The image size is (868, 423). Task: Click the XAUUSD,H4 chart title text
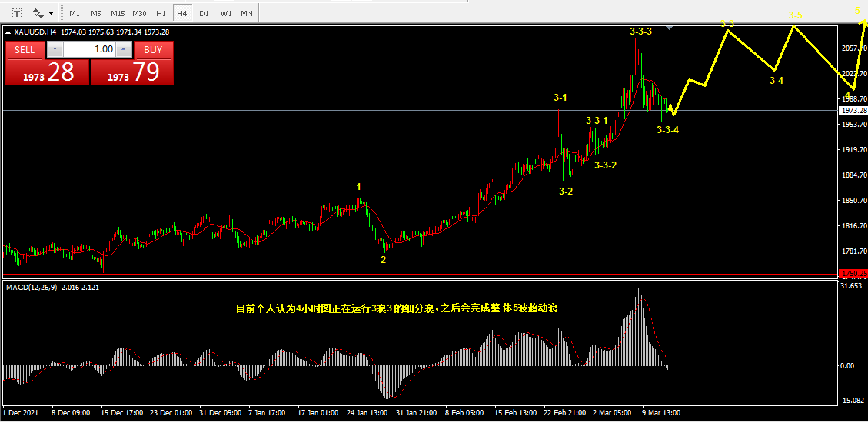[x=35, y=32]
